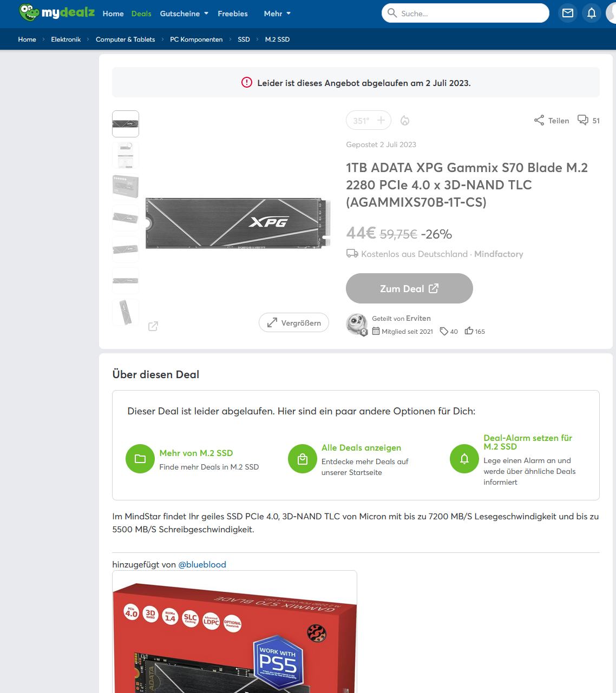This screenshot has height=693, width=616.
Task: Click the flame hot-vote icon
Action: (x=405, y=121)
